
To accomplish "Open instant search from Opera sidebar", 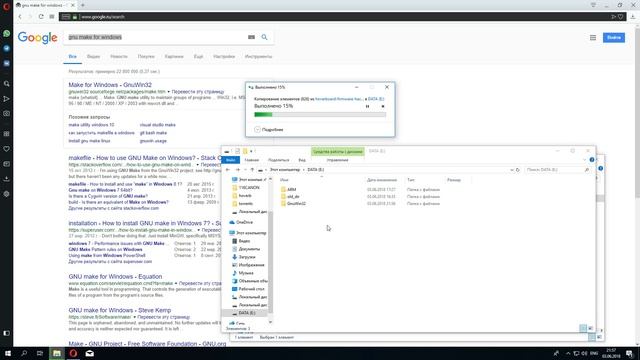I will tap(7, 84).
